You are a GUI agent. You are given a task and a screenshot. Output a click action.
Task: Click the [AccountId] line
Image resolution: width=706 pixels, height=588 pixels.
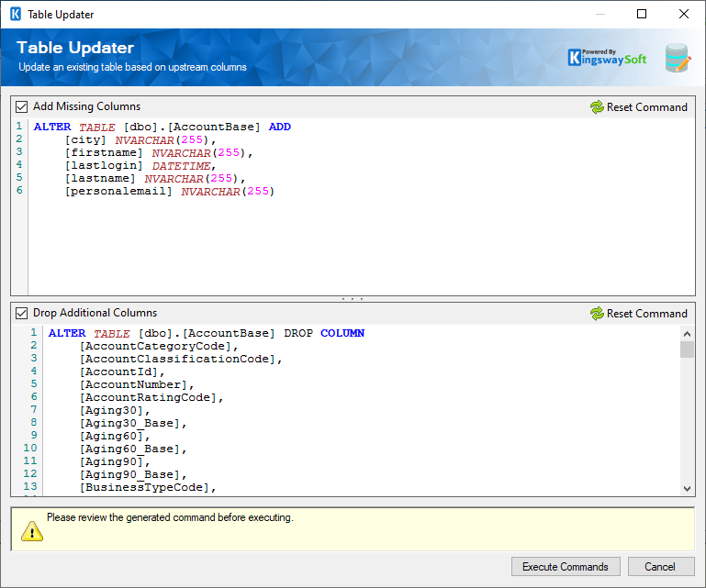pyautogui.click(x=122, y=372)
